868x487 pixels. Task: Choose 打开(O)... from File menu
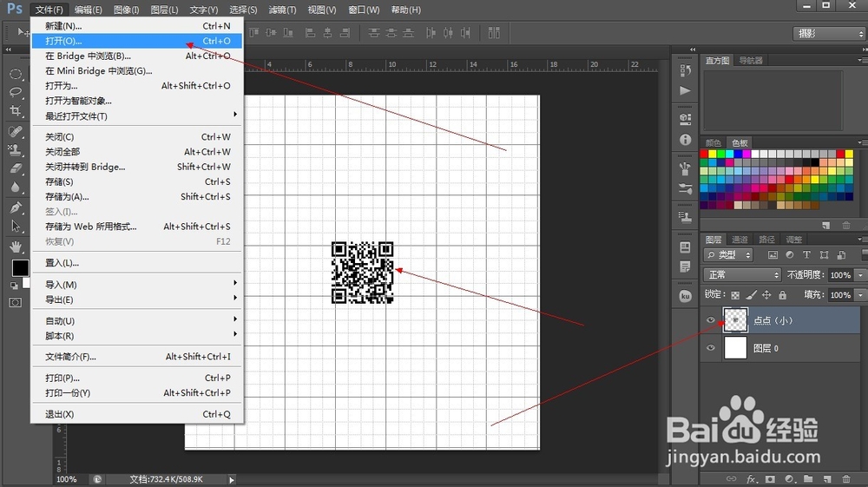click(137, 41)
